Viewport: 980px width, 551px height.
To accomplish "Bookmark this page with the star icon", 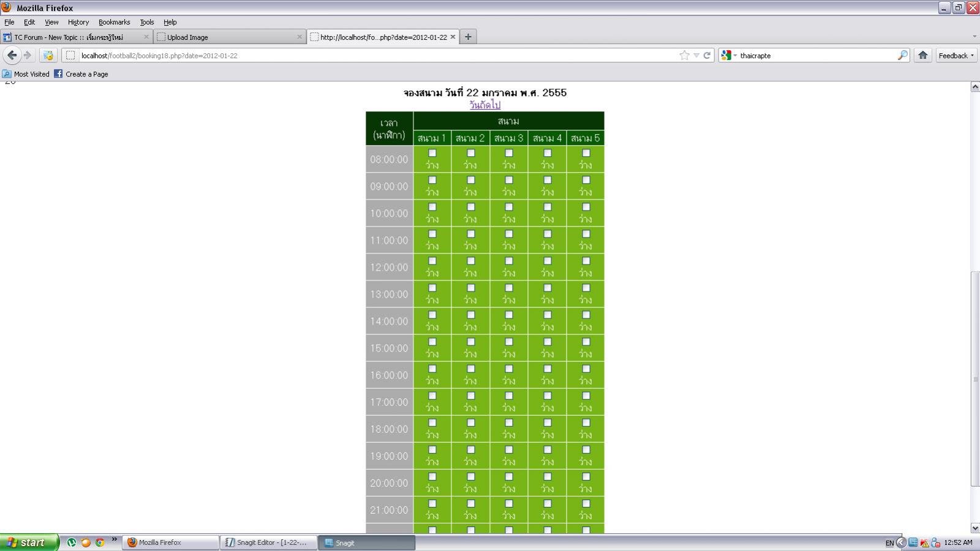I will (x=684, y=55).
